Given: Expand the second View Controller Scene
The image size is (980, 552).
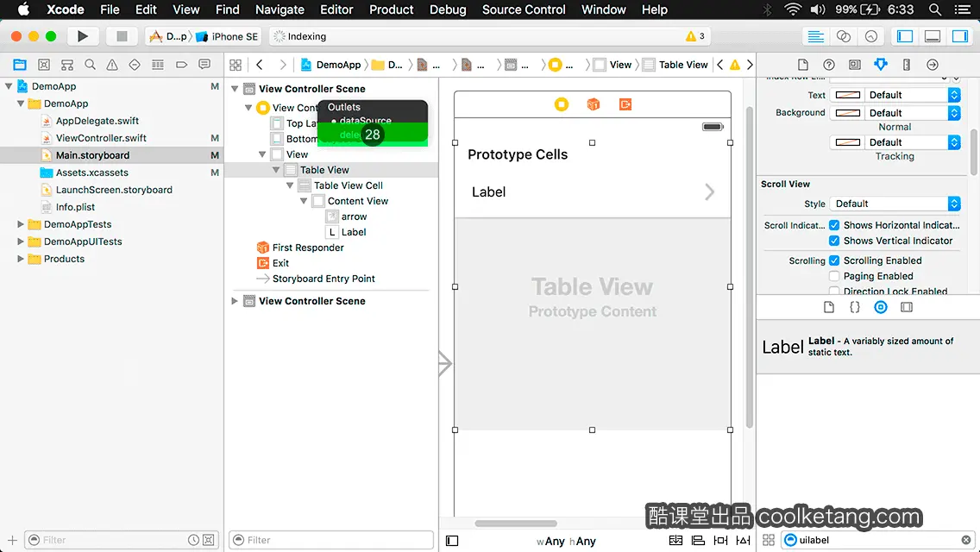Looking at the screenshot, I should click(235, 301).
